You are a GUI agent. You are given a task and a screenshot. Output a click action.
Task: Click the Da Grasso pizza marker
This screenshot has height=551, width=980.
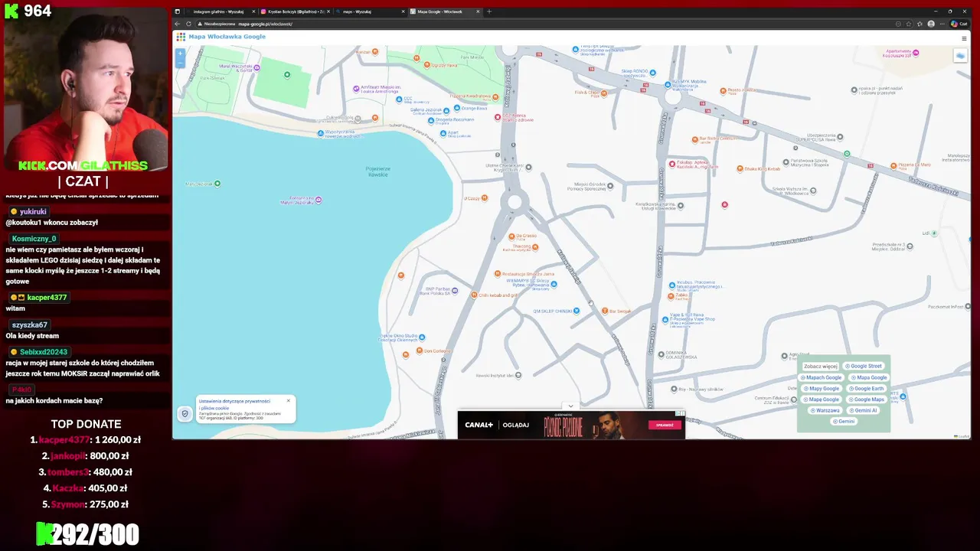click(x=510, y=236)
